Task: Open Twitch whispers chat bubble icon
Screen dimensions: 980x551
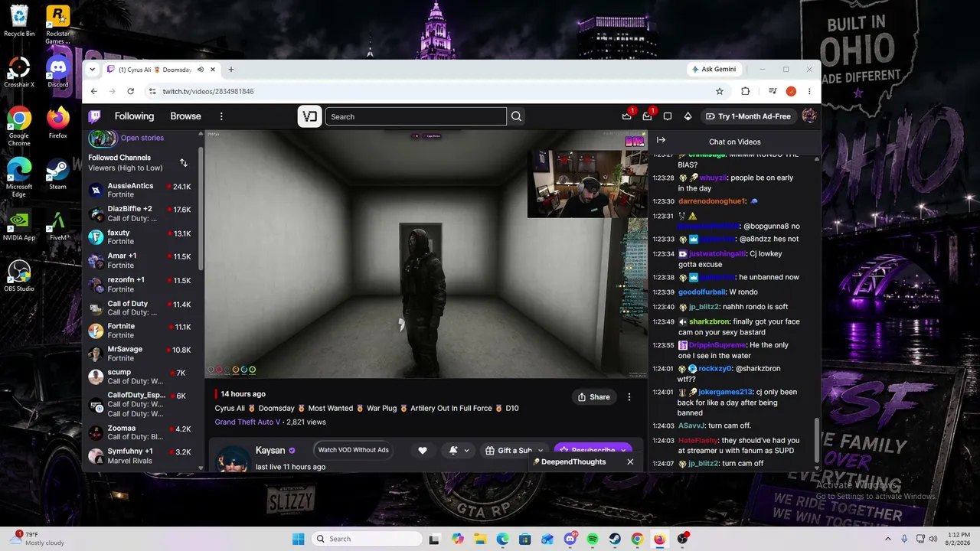Action: click(668, 116)
